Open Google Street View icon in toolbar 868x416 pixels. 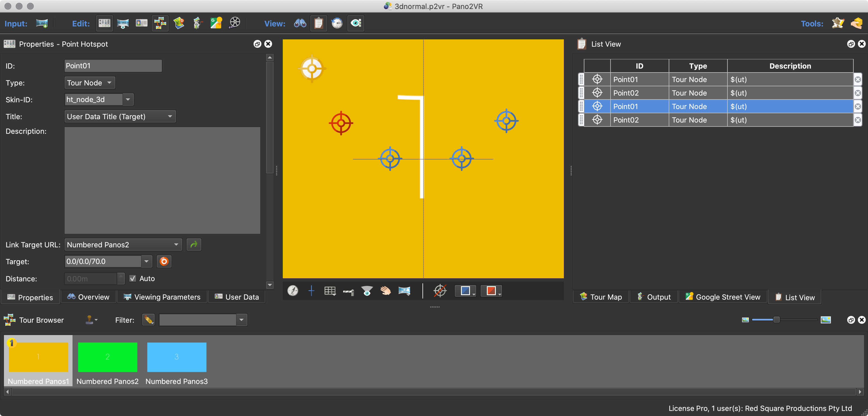[x=216, y=23]
